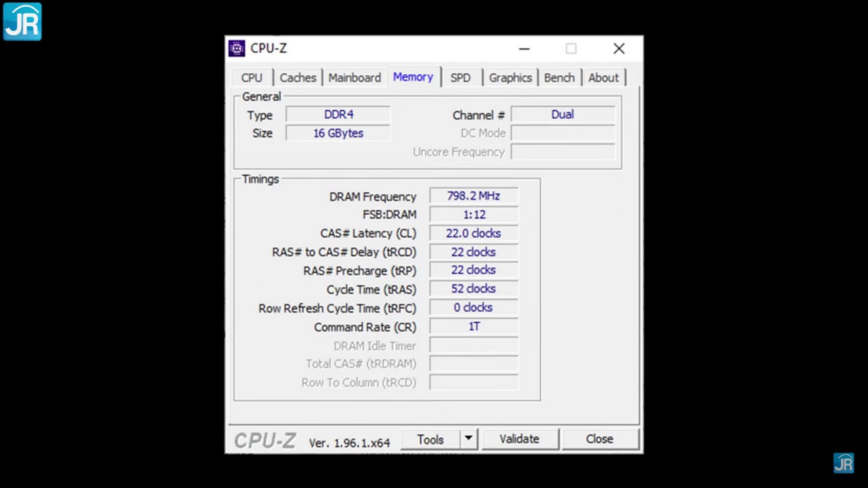This screenshot has width=868, height=488.
Task: Close CPU-Z with the title bar X
Action: [618, 49]
